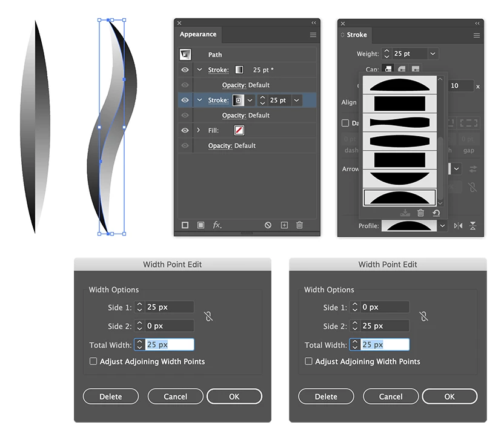Collapse the selected Stroke row chevron
This screenshot has height=442, width=504.
click(200, 100)
